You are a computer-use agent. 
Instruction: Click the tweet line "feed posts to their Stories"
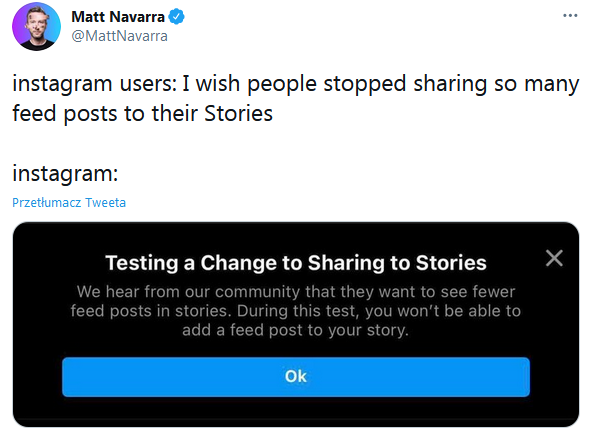tap(142, 114)
